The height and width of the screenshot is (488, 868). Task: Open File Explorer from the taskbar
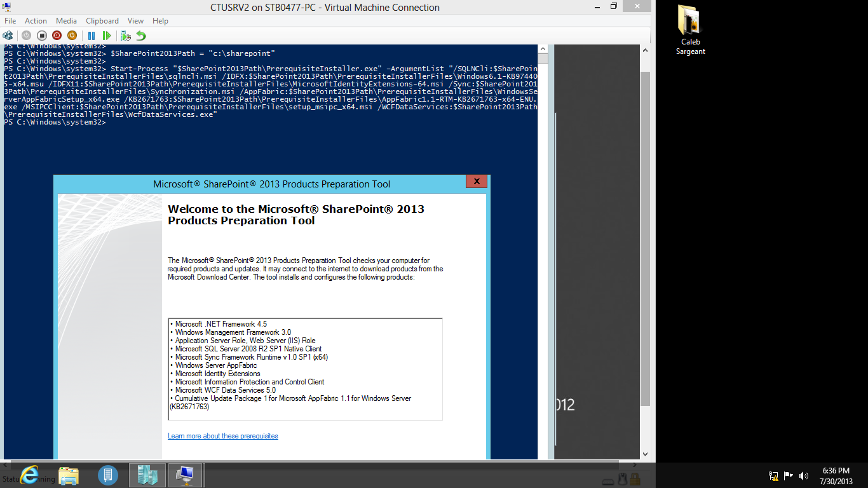69,475
